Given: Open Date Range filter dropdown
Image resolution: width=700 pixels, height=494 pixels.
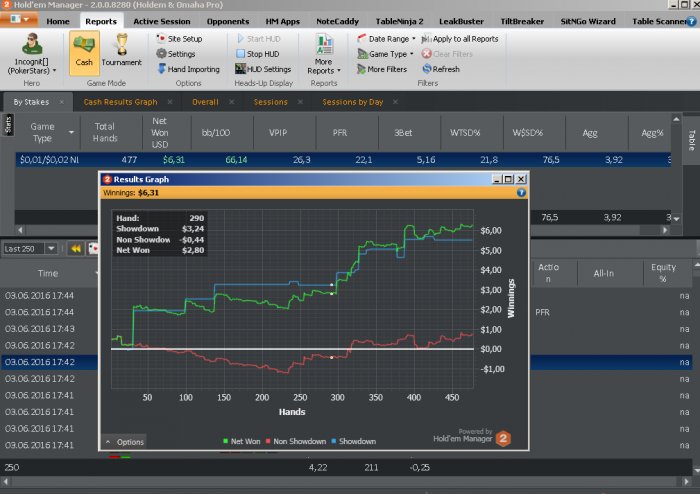Looking at the screenshot, I should click(x=387, y=39).
